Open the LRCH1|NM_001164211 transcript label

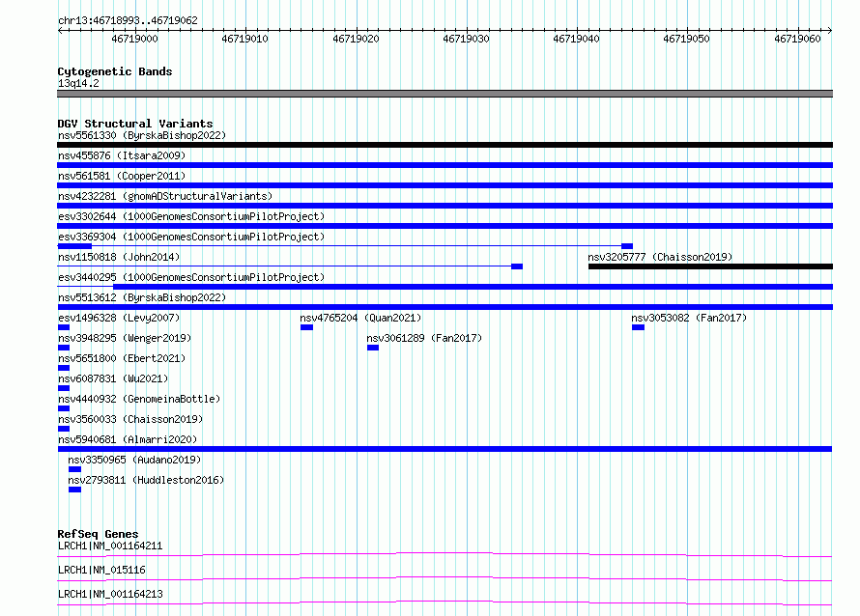click(x=110, y=546)
